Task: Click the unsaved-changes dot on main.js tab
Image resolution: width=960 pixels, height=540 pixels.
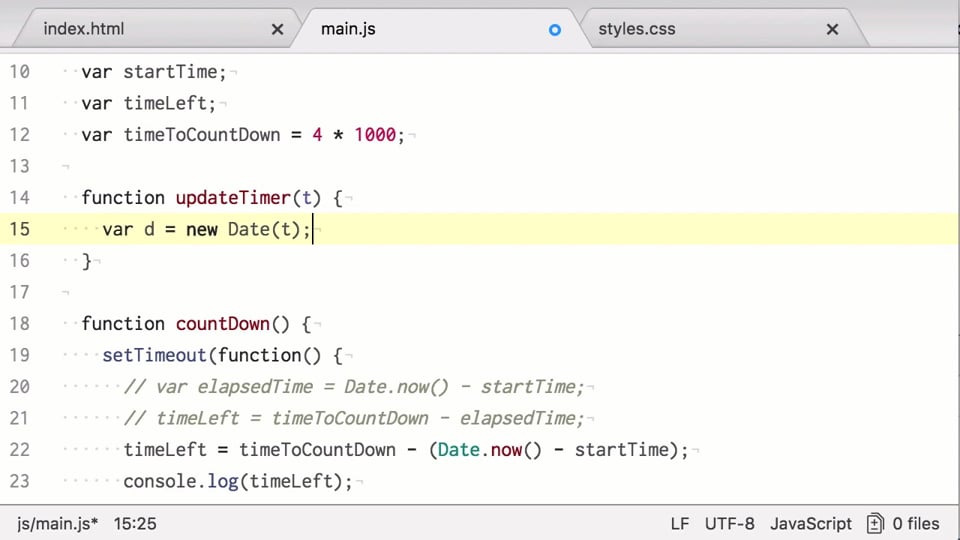Action: [555, 29]
